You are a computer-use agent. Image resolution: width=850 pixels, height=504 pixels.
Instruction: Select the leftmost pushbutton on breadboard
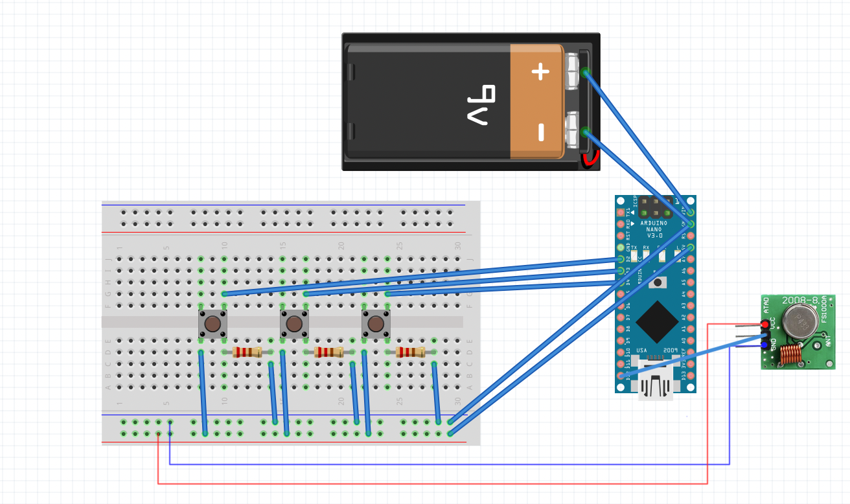(x=212, y=324)
